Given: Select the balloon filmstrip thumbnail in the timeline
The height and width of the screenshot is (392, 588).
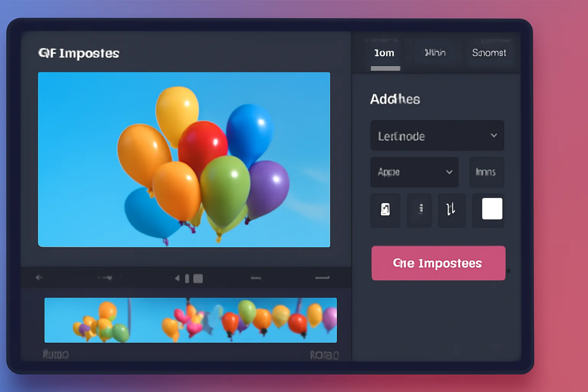Looking at the screenshot, I should (190, 320).
